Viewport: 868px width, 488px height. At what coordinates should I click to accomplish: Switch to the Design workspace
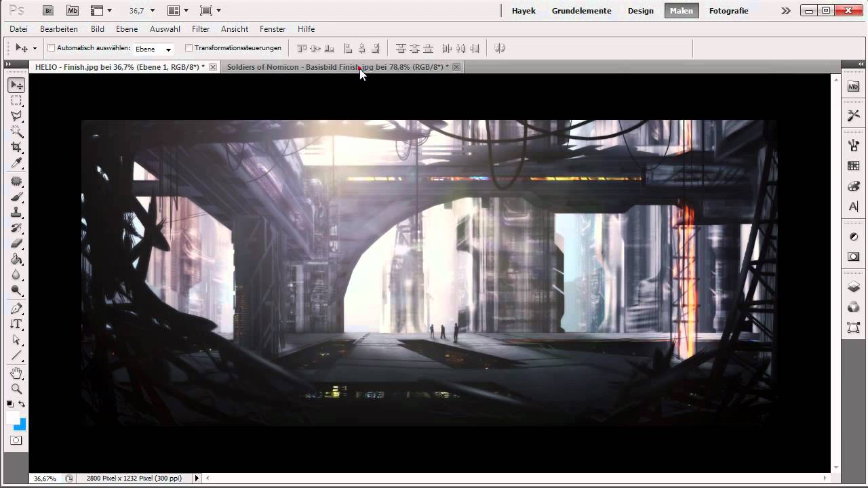[640, 11]
